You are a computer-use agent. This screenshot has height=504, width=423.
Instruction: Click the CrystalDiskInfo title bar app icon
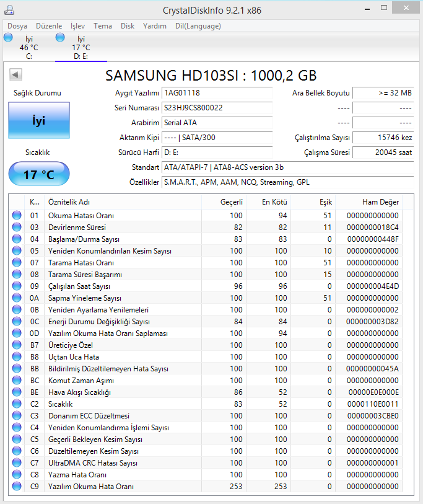9,10
